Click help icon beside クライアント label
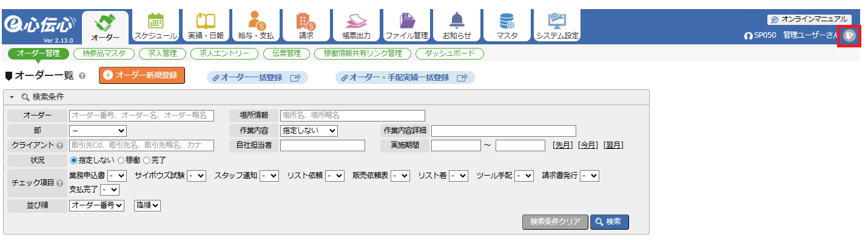The height and width of the screenshot is (240, 868). coord(59,146)
